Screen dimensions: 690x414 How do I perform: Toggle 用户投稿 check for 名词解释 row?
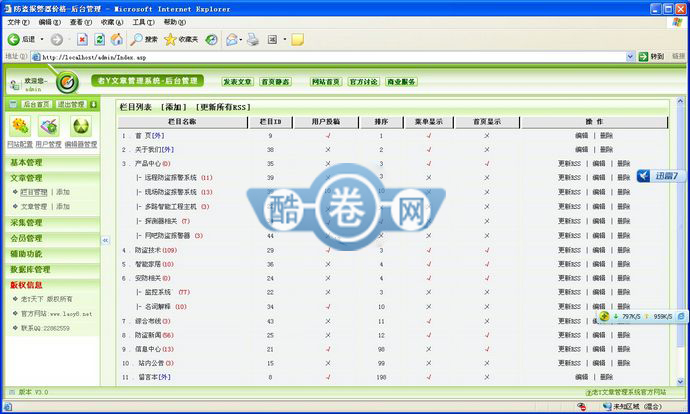coord(328,307)
